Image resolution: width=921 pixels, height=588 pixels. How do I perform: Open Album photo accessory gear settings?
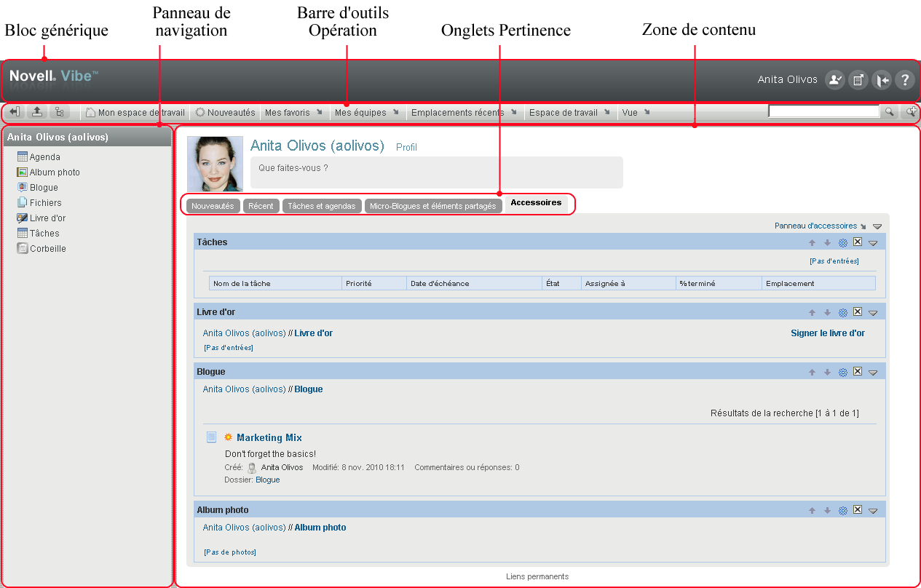coord(843,510)
